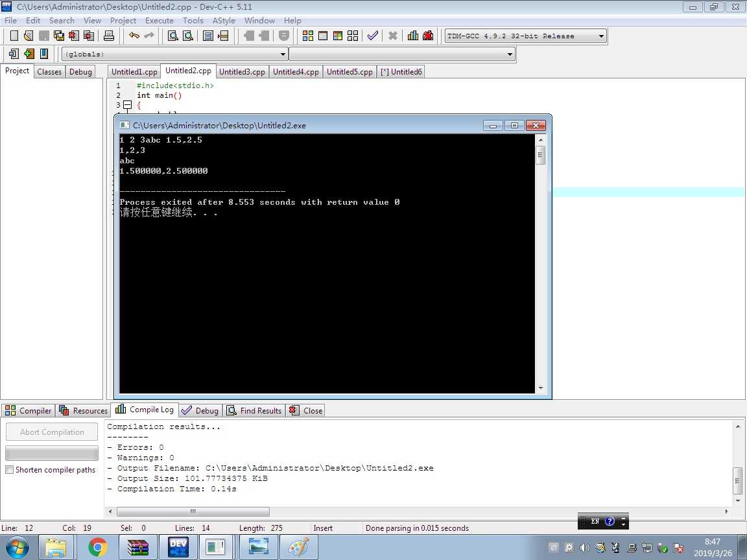Open the Project menu
Screen dimensions: 747x560
(123, 21)
